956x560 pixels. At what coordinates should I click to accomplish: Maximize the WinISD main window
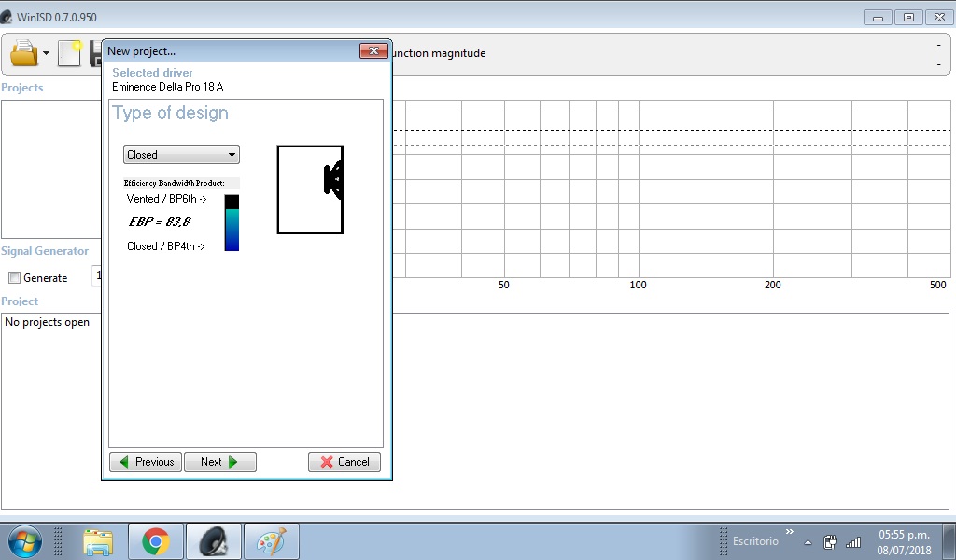point(908,18)
